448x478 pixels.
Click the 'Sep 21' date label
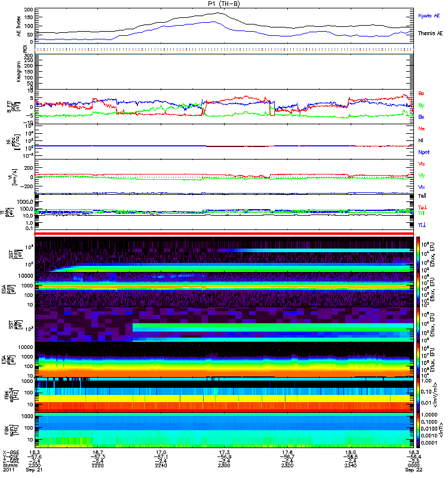coord(34,470)
